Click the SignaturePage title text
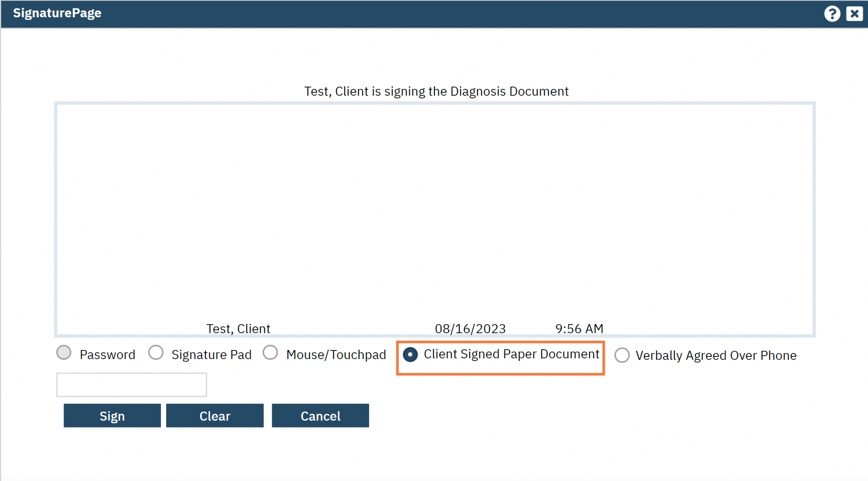The image size is (868, 481). click(x=57, y=13)
